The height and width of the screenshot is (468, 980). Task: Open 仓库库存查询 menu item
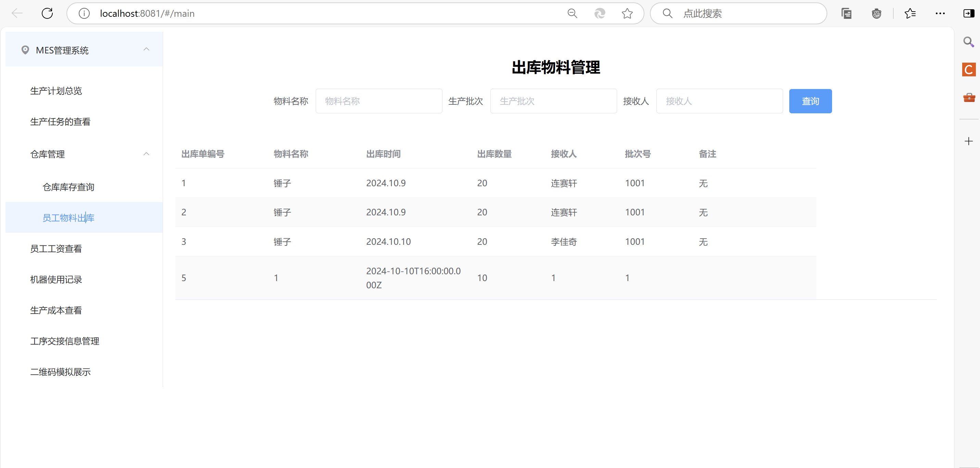tap(68, 187)
